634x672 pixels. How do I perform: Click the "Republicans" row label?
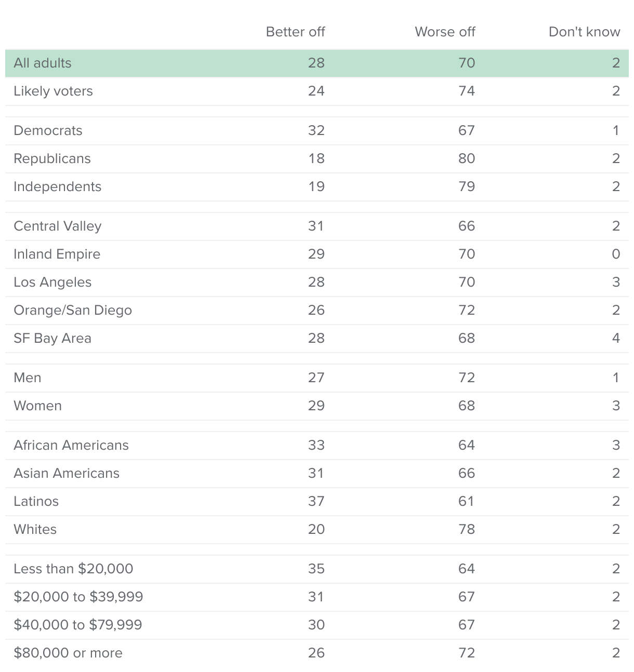coord(52,158)
